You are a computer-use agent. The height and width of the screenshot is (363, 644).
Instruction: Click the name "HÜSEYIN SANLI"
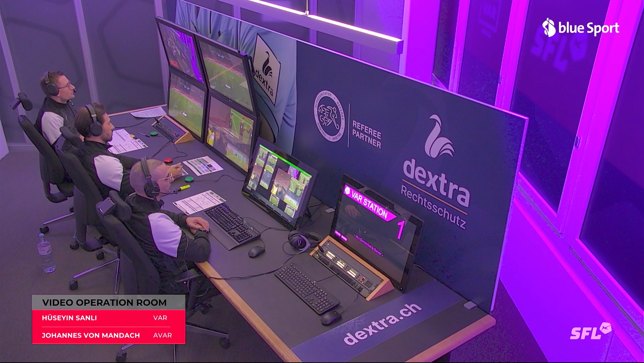tap(69, 318)
